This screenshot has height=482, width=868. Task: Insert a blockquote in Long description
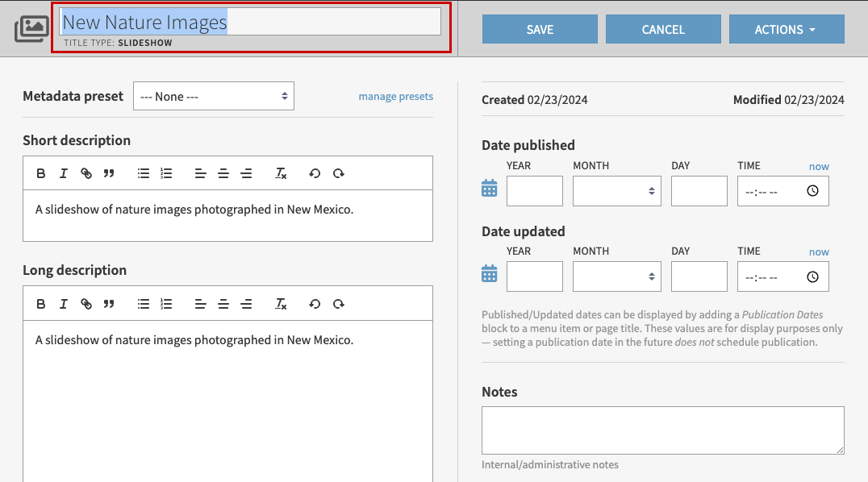[x=109, y=303]
